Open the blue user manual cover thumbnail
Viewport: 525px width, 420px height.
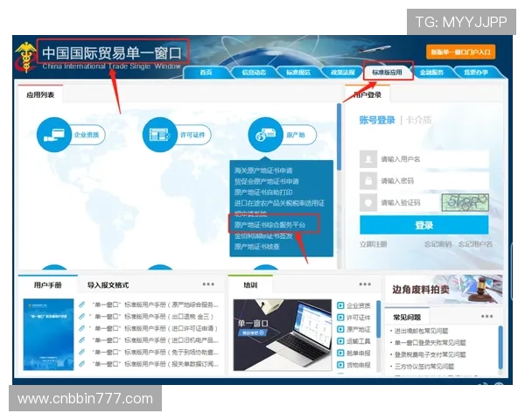(48, 334)
